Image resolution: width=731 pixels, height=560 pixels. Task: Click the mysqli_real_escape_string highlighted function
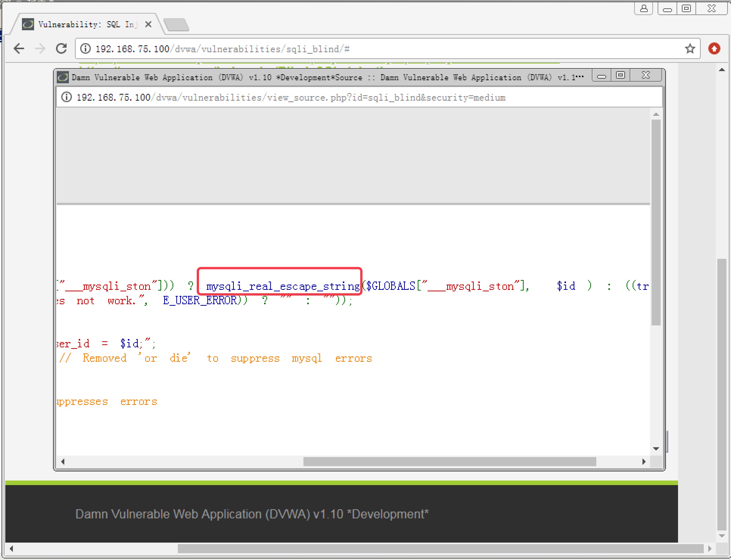pos(282,286)
